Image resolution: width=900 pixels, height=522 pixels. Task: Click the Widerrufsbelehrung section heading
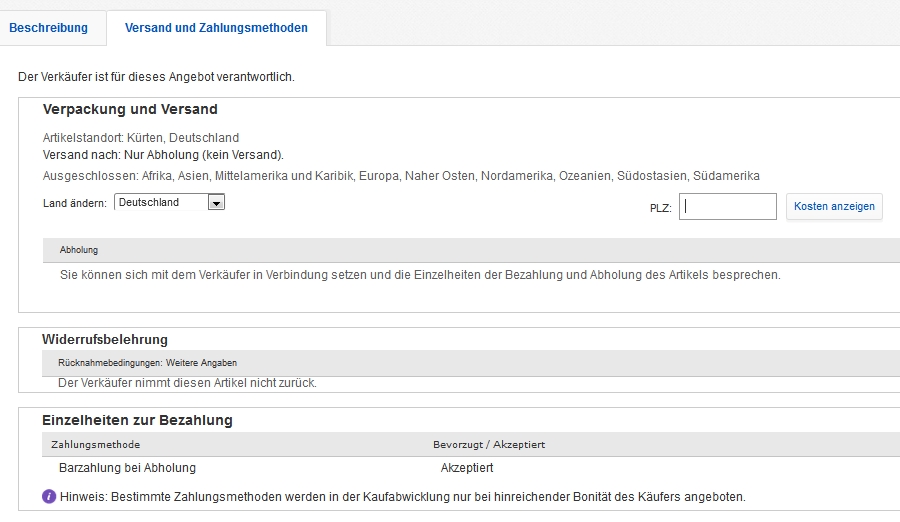pyautogui.click(x=105, y=340)
